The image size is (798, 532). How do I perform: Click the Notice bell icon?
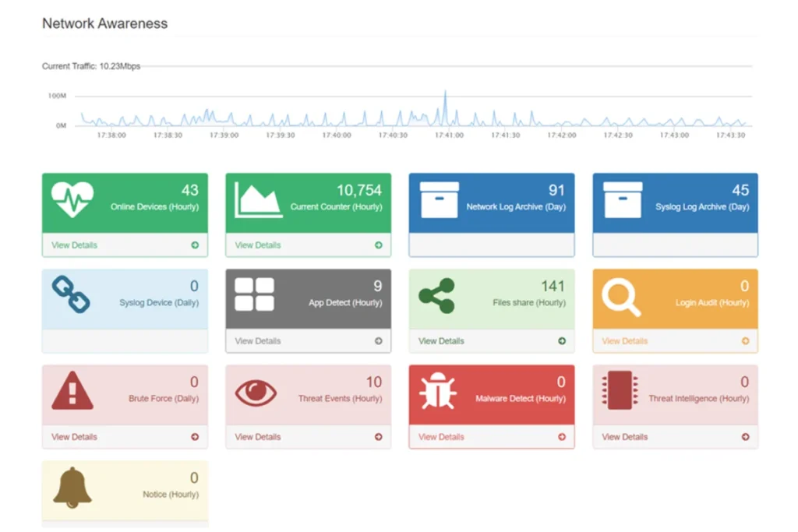[72, 488]
